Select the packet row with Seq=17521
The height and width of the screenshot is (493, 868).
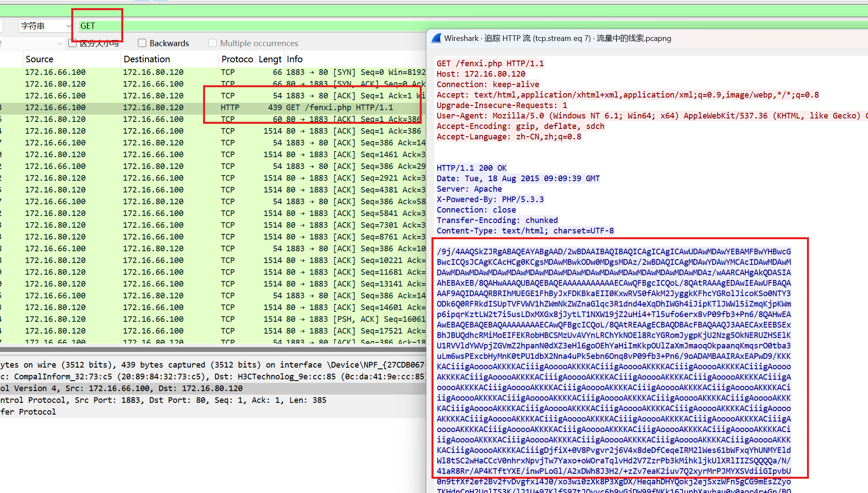point(213,331)
